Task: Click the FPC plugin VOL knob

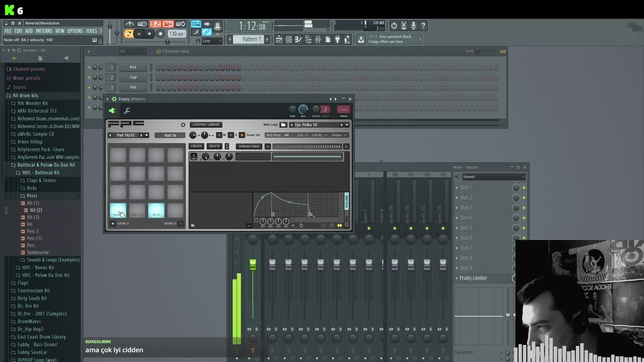Action: (303, 109)
